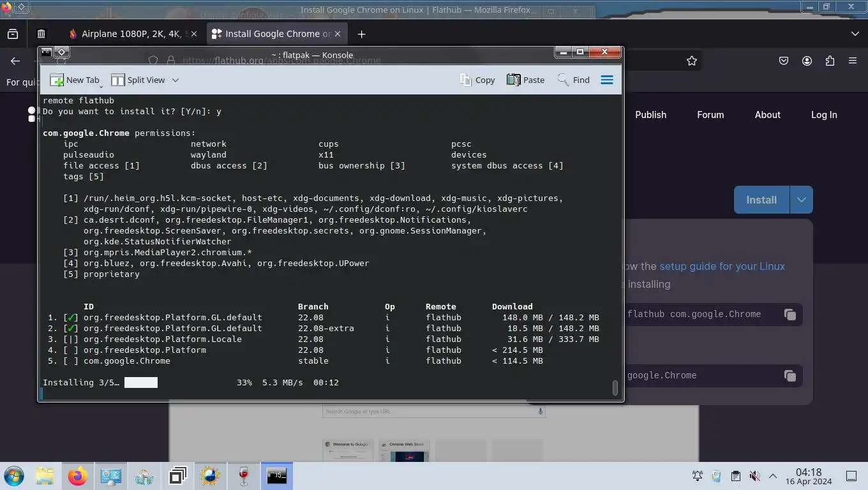Open a New Tab in Konsole
This screenshot has width=868, height=490.
click(x=75, y=80)
